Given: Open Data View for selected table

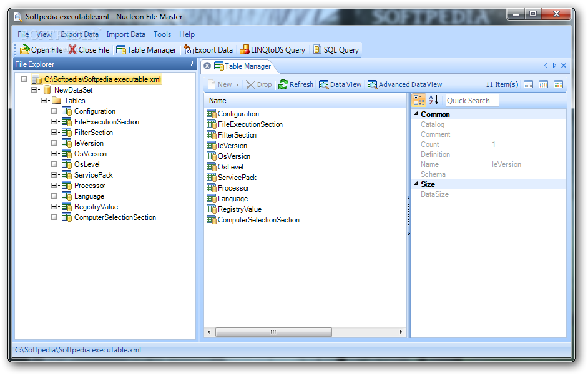Looking at the screenshot, I should [x=340, y=84].
